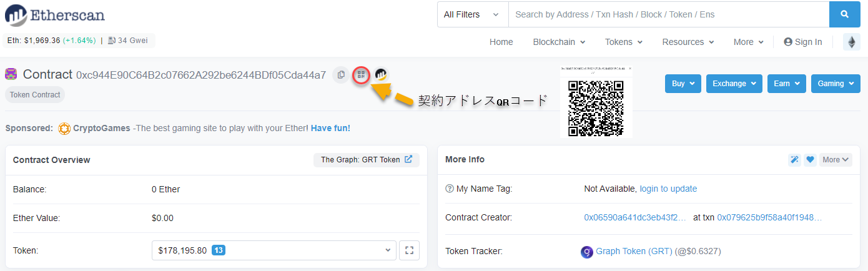Open the Earn dropdown button
The height and width of the screenshot is (271, 868).
click(787, 84)
